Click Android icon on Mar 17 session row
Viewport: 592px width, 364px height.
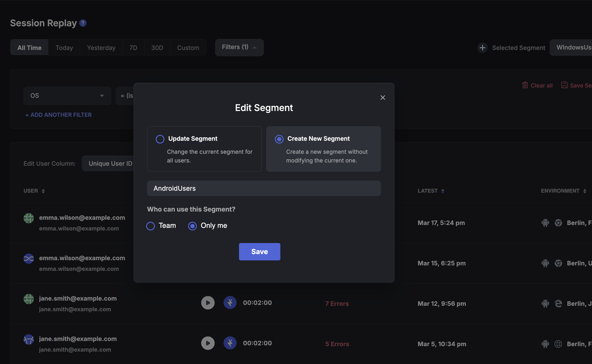545,223
